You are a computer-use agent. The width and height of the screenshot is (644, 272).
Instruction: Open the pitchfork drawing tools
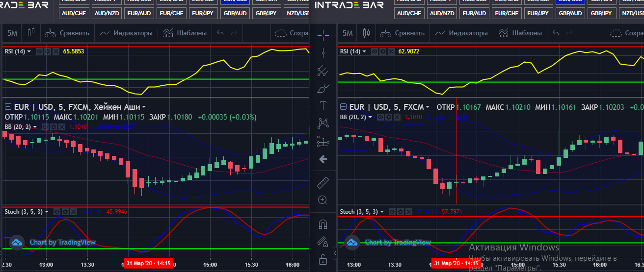(x=323, y=71)
